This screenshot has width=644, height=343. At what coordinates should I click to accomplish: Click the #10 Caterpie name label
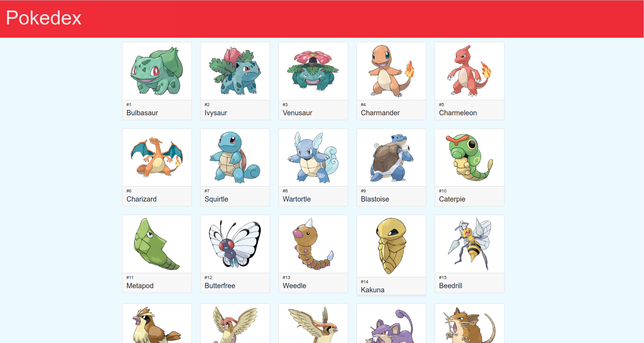click(452, 199)
